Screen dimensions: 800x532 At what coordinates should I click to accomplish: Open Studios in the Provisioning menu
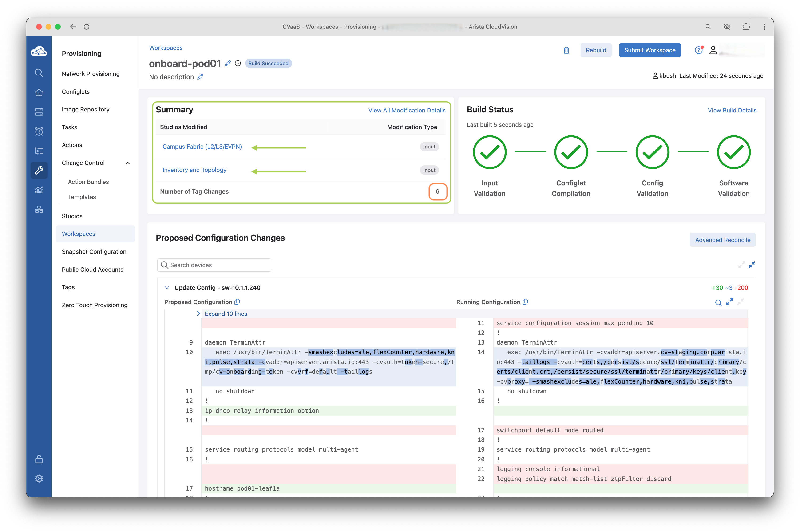tap(72, 216)
